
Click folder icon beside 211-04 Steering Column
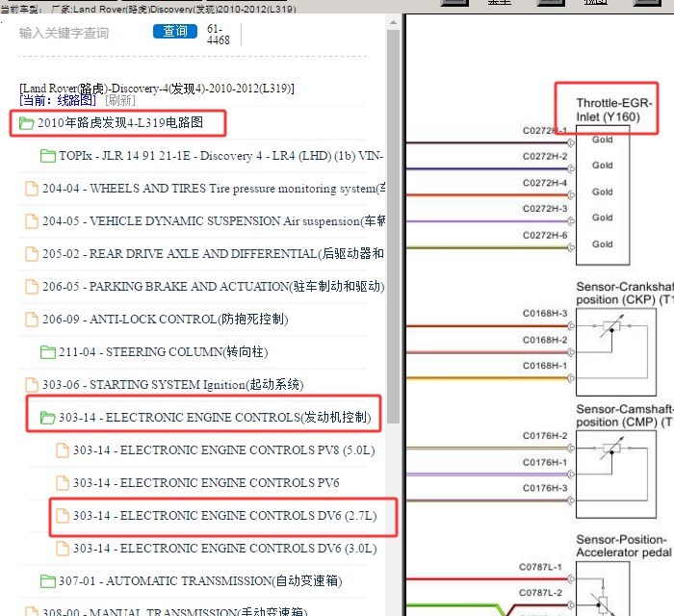(48, 352)
